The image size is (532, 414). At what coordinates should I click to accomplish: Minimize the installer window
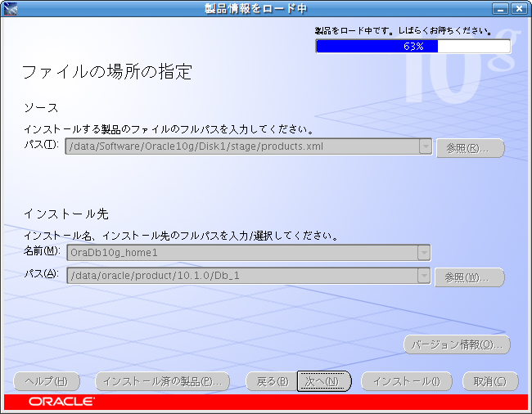pyautogui.click(x=500, y=9)
